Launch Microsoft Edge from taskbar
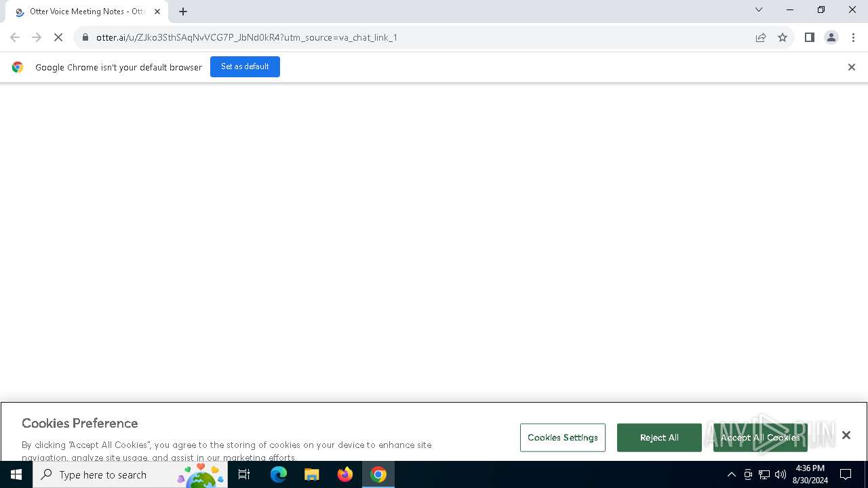Viewport: 868px width, 488px height. click(279, 474)
